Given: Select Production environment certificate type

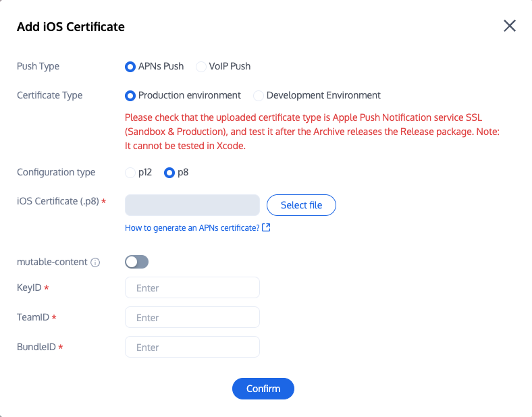Looking at the screenshot, I should 130,95.
